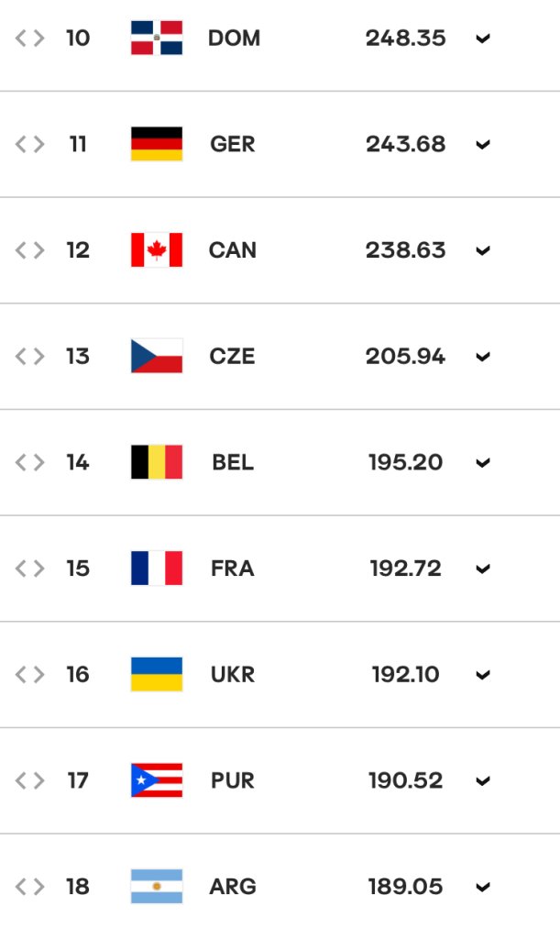560x939 pixels.
Task: Expand the CZE 205.94 row chevron
Action: click(483, 357)
